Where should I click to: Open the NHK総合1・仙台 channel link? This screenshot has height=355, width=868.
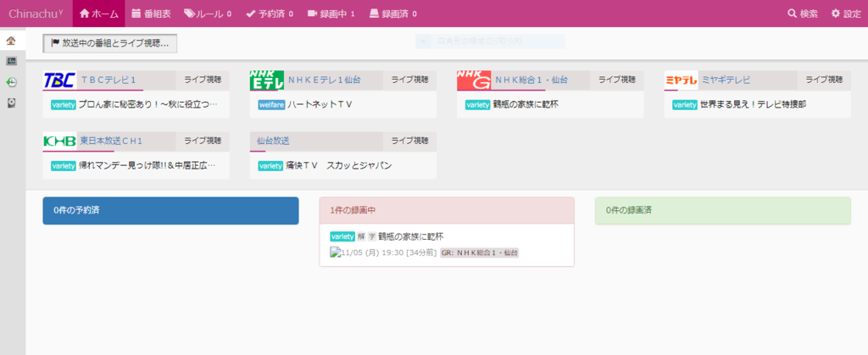coord(531,80)
